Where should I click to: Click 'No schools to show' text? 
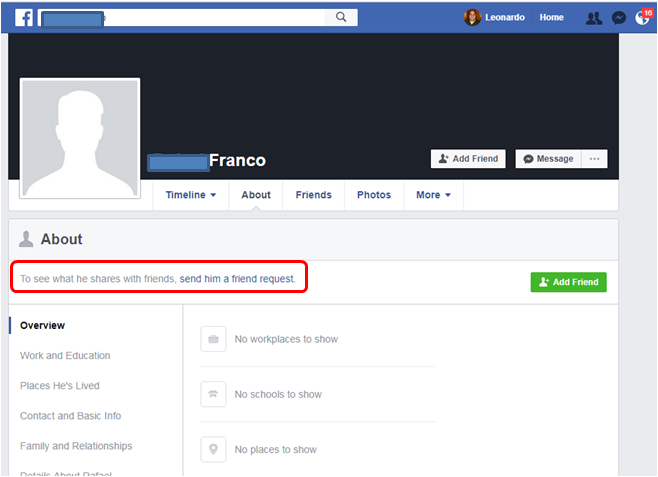tap(278, 395)
